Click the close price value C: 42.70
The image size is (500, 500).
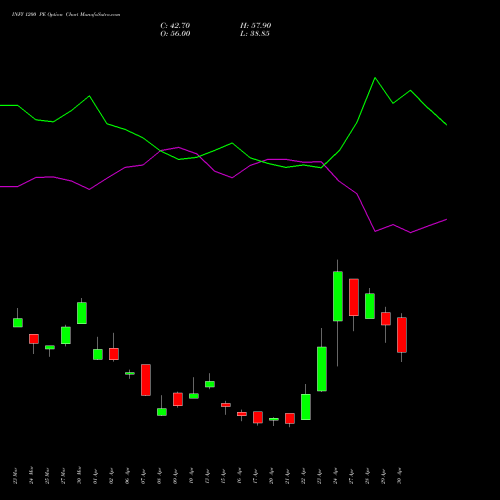pos(175,26)
